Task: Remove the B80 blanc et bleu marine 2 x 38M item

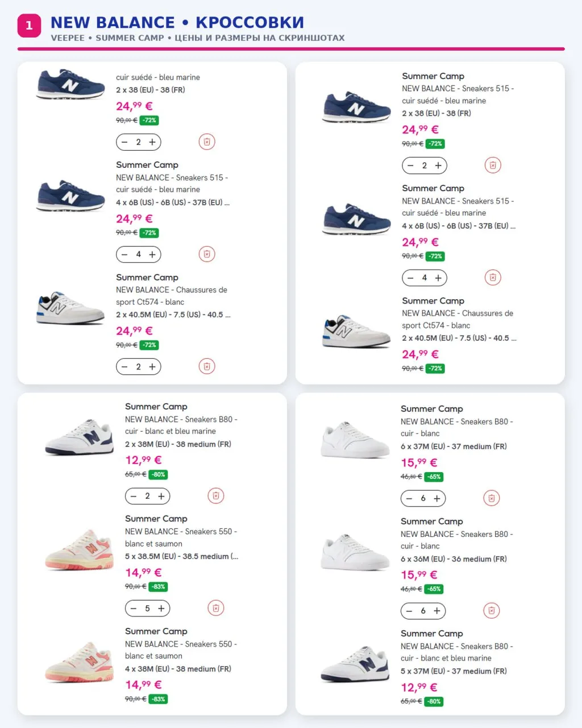Action: [x=216, y=496]
